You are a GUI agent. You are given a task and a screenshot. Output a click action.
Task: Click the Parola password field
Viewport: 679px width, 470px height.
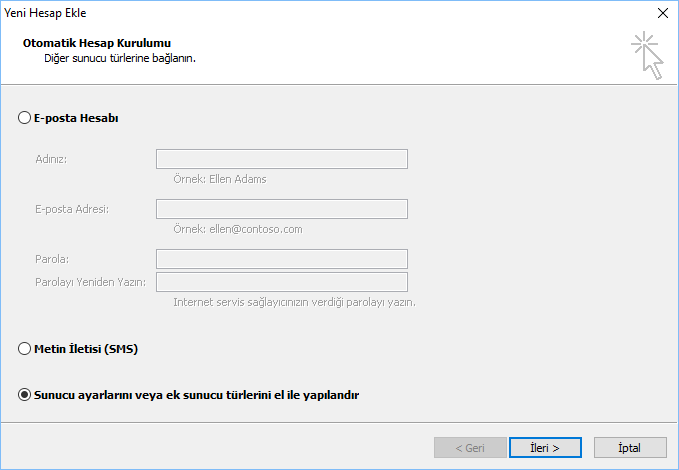tap(281, 259)
